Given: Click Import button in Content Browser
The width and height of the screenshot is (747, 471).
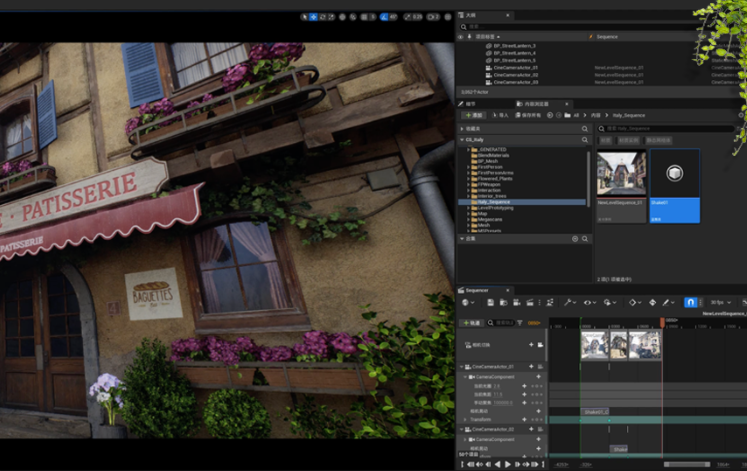Looking at the screenshot, I should 500,115.
